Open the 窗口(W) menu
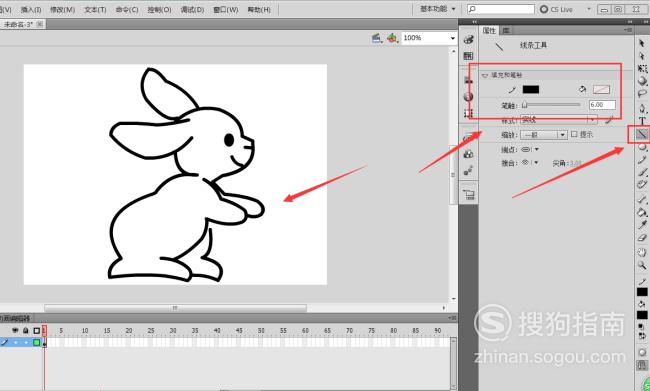Viewport: 650px width, 391px height. click(x=226, y=10)
